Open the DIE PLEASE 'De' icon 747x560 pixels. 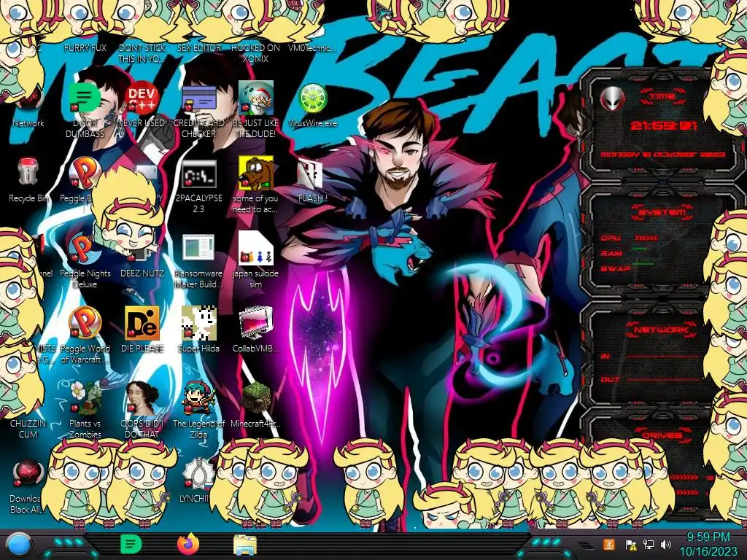tap(142, 323)
